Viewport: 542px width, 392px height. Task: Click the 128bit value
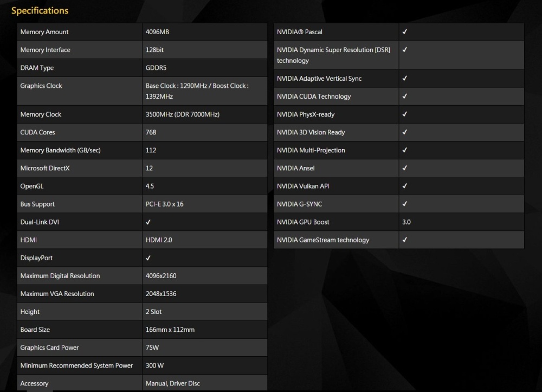pyautogui.click(x=154, y=50)
